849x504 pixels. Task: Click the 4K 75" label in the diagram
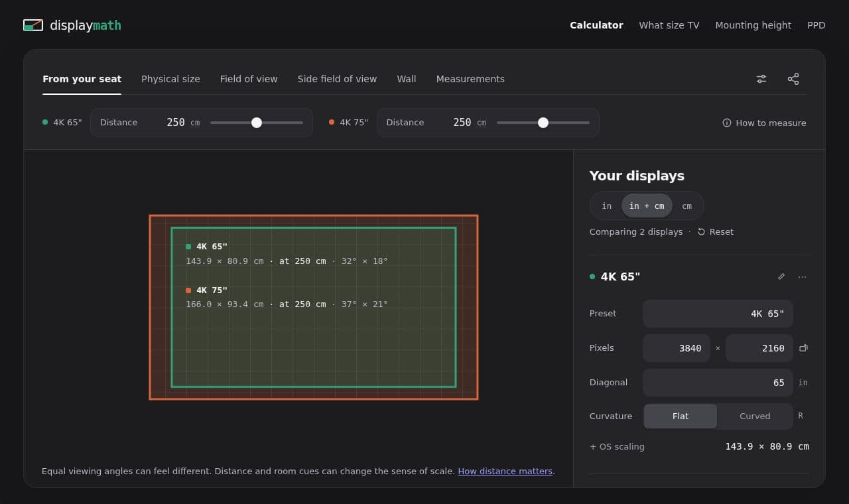point(212,290)
